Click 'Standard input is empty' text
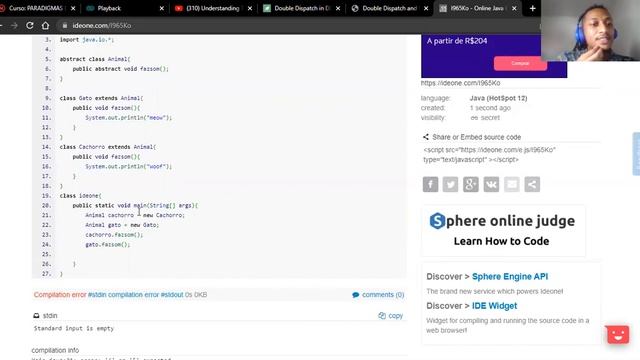Viewport: 640px width, 360px height. [73, 328]
